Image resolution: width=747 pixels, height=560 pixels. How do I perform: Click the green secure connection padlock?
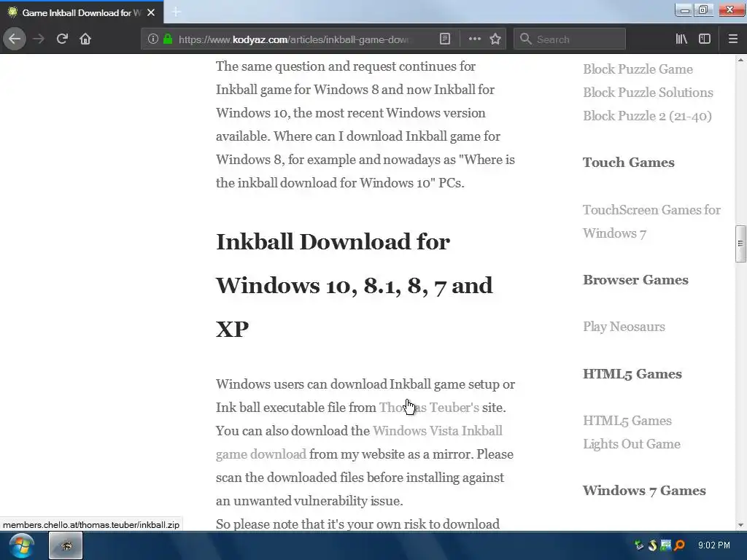tap(168, 39)
